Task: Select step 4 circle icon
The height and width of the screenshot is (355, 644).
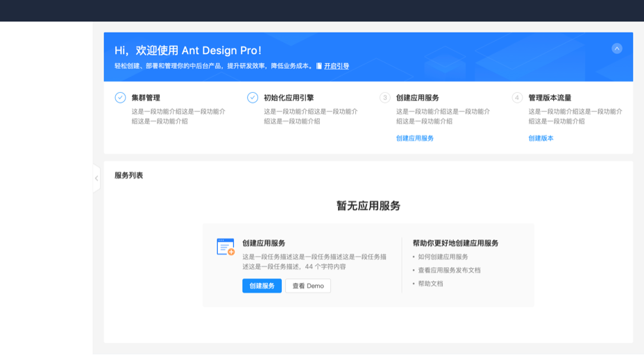Action: [517, 98]
